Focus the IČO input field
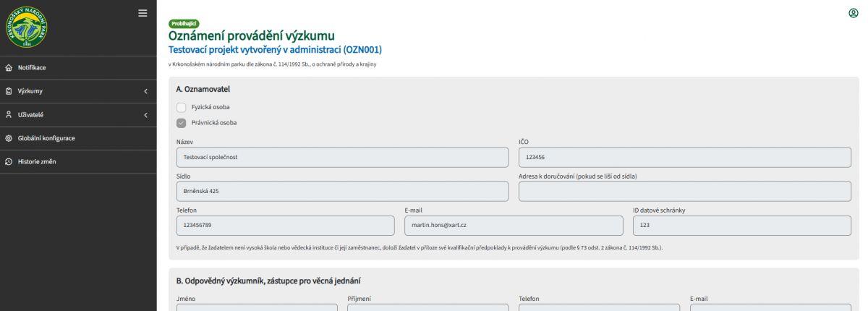 pos(684,157)
